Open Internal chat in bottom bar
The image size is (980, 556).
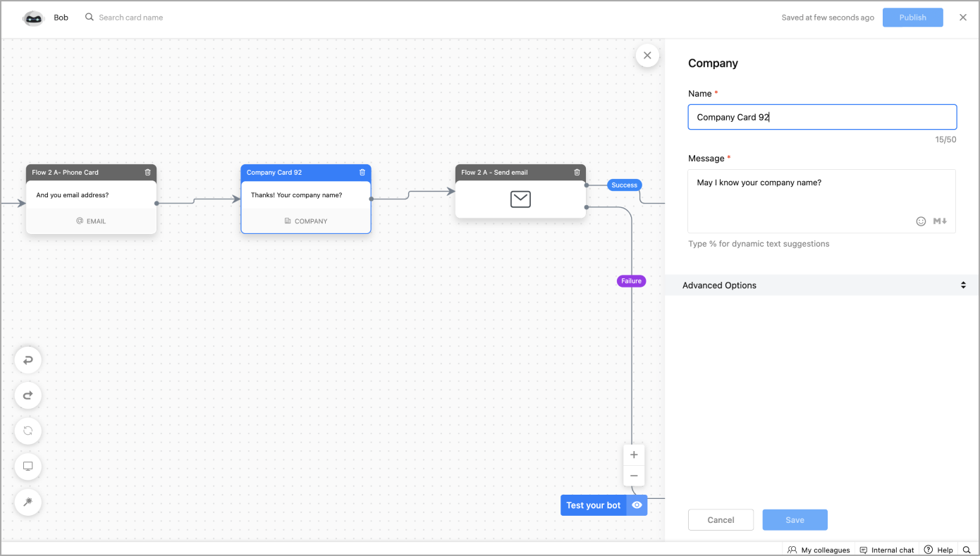(887, 550)
